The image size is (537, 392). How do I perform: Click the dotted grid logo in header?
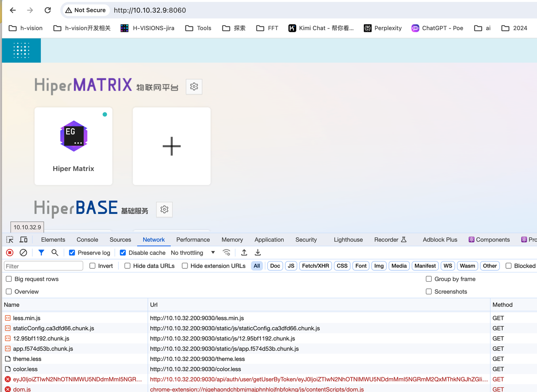[21, 50]
